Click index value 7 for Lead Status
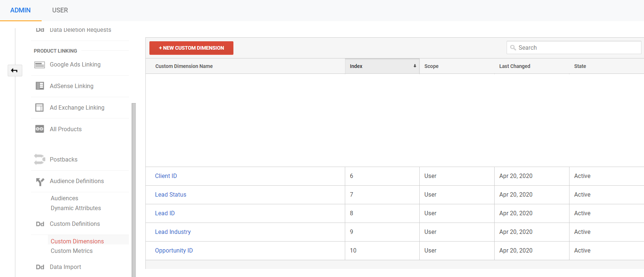The height and width of the screenshot is (277, 644). (351, 195)
